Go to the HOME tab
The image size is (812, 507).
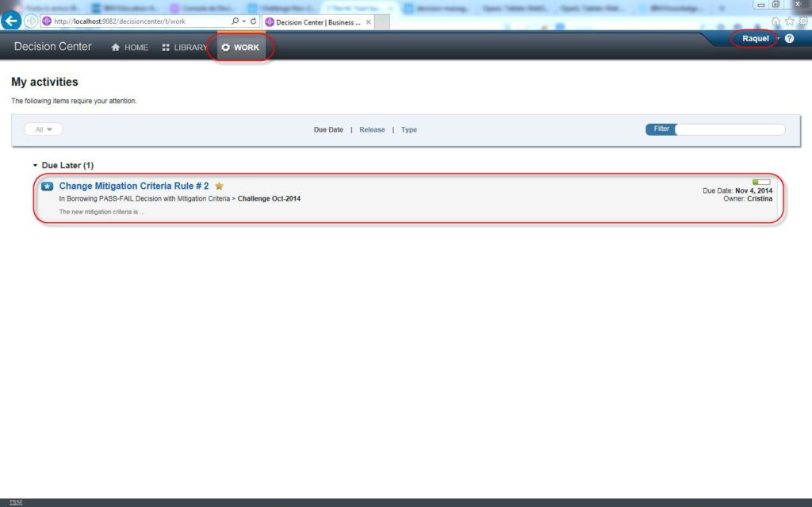(129, 48)
